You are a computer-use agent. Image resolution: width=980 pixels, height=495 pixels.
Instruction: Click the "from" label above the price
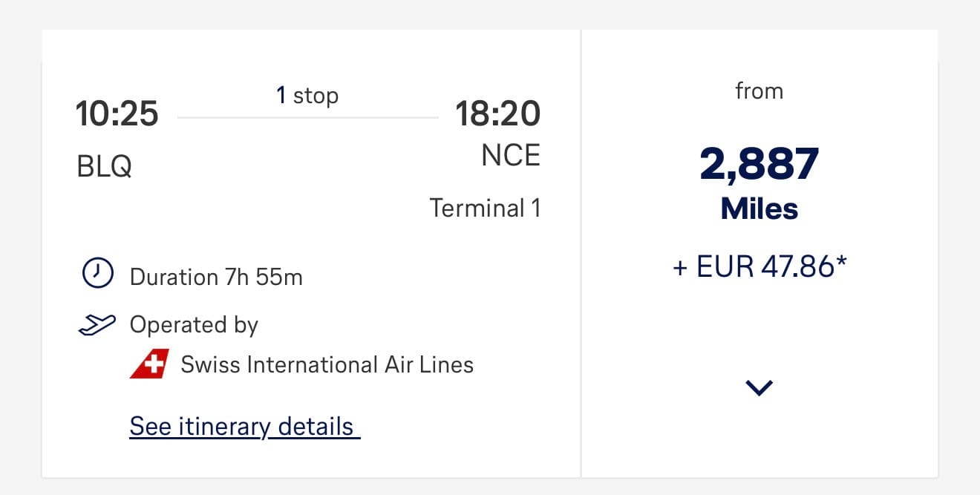point(759,91)
